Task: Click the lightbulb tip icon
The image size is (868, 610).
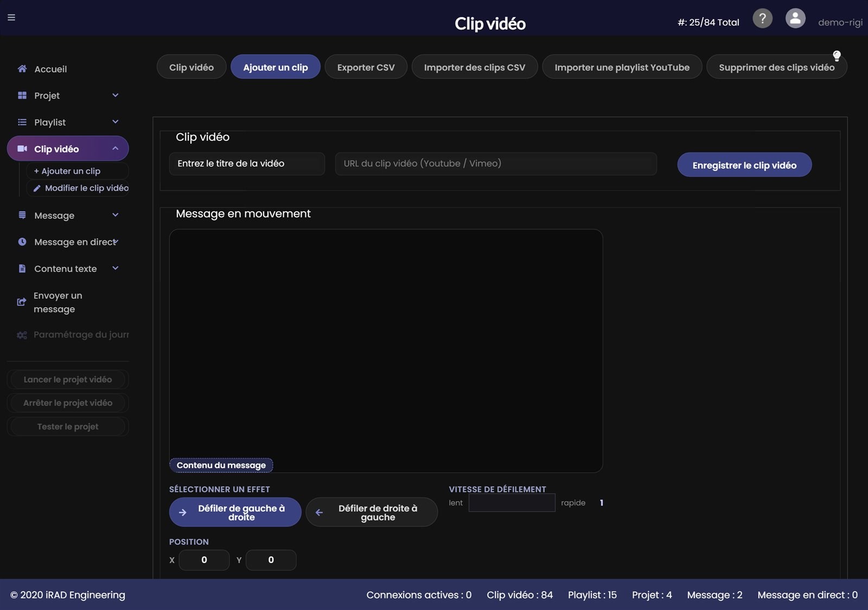Action: (x=837, y=55)
